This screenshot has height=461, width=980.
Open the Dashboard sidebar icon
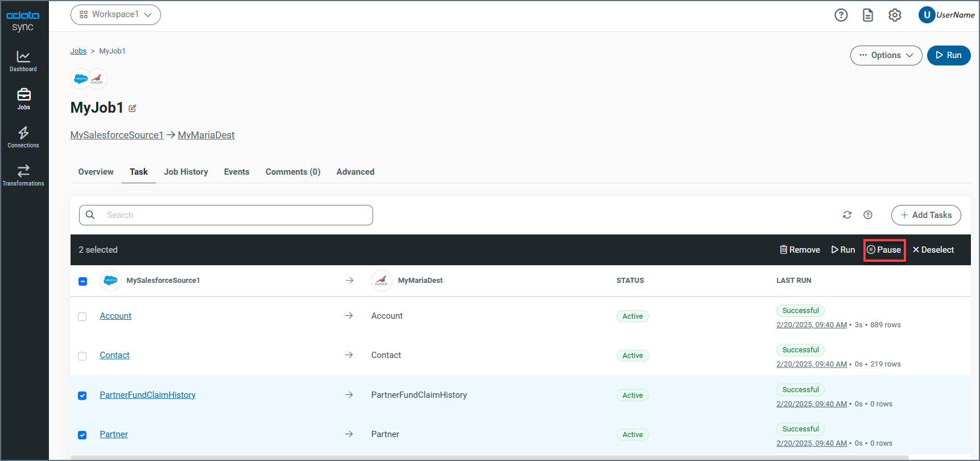(23, 61)
